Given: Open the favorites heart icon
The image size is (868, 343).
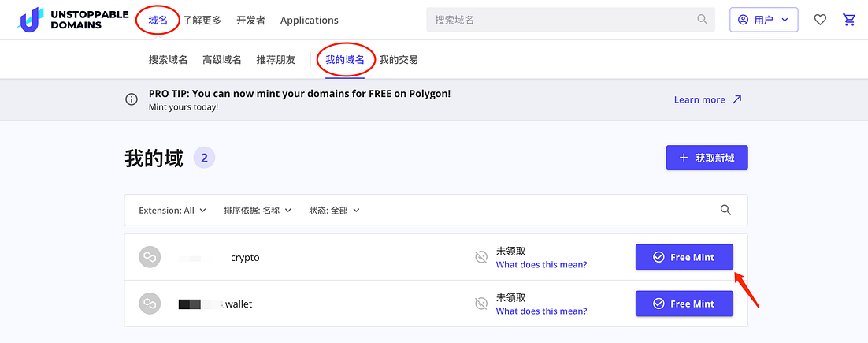Looking at the screenshot, I should click(820, 20).
